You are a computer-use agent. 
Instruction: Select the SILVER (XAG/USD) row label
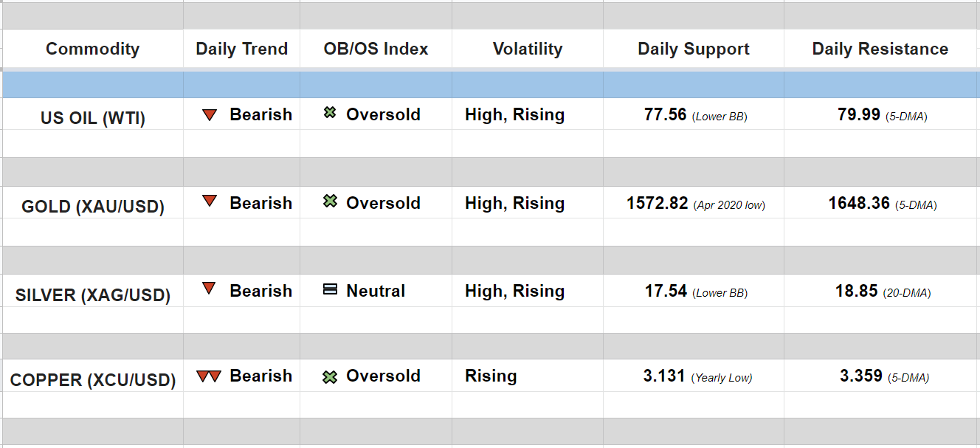93,295
